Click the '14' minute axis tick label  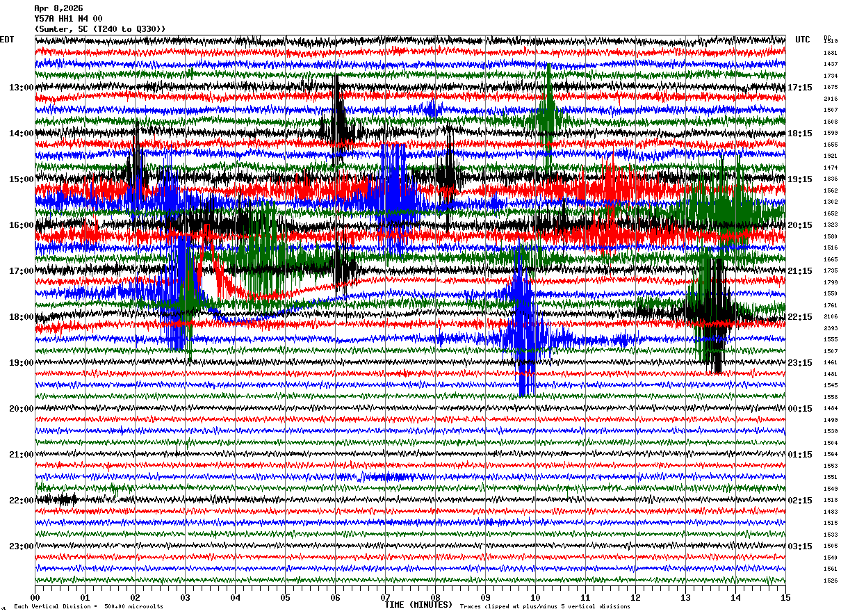click(x=735, y=597)
